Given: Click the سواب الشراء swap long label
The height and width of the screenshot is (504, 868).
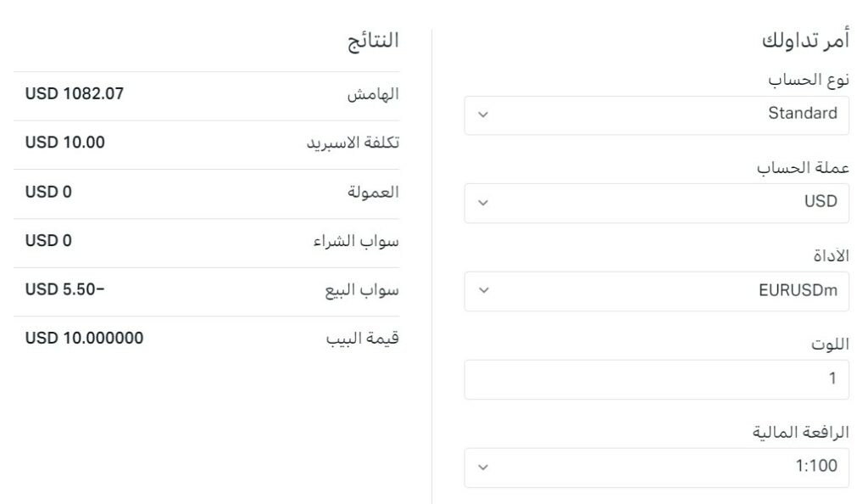Looking at the screenshot, I should pyautogui.click(x=357, y=241).
